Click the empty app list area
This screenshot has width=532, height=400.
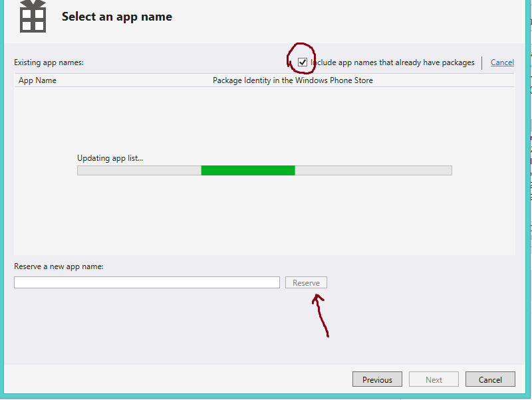(266, 219)
